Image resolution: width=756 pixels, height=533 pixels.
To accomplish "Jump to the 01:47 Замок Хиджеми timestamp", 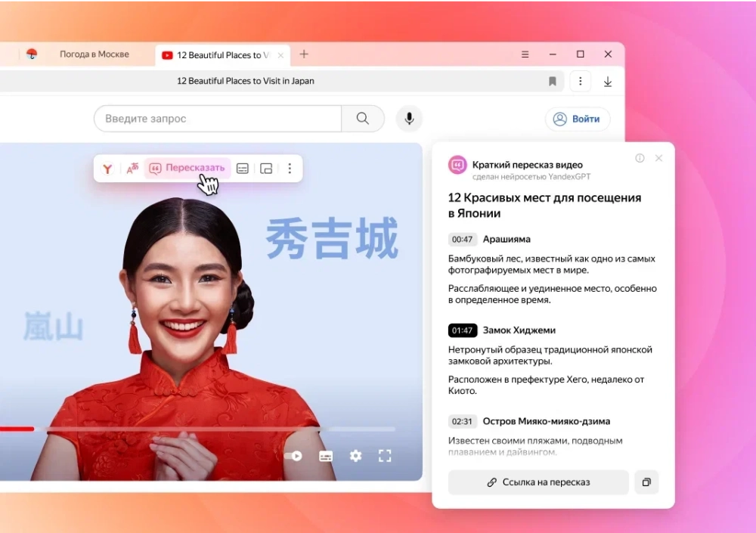I will click(462, 330).
